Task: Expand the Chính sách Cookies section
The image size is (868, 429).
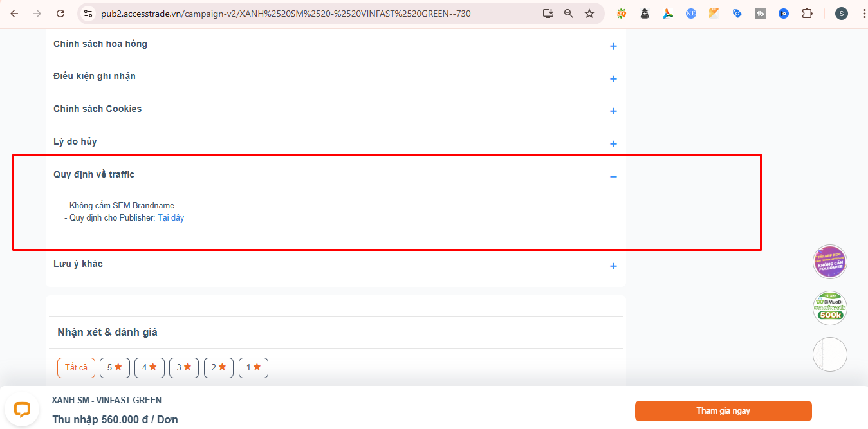Action: coord(613,111)
